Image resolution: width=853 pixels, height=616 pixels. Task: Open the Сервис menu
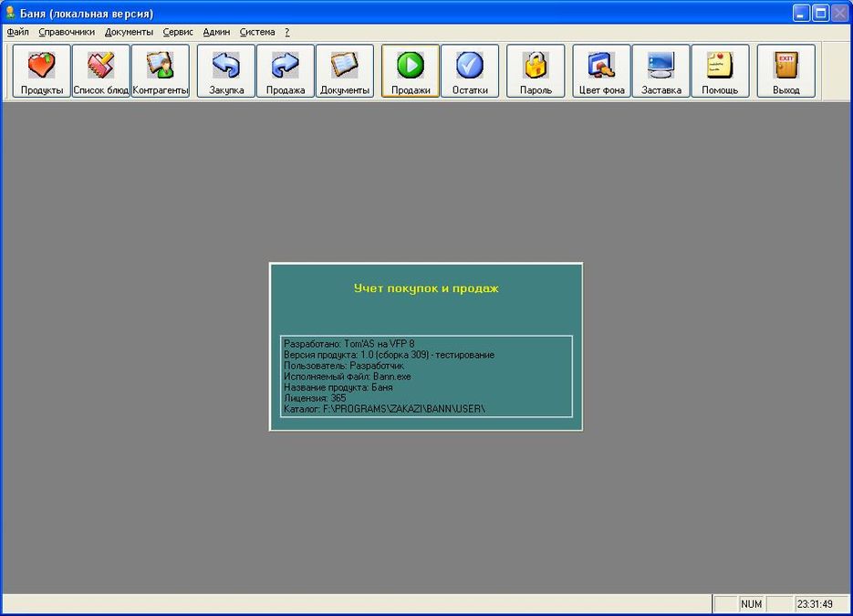(178, 32)
